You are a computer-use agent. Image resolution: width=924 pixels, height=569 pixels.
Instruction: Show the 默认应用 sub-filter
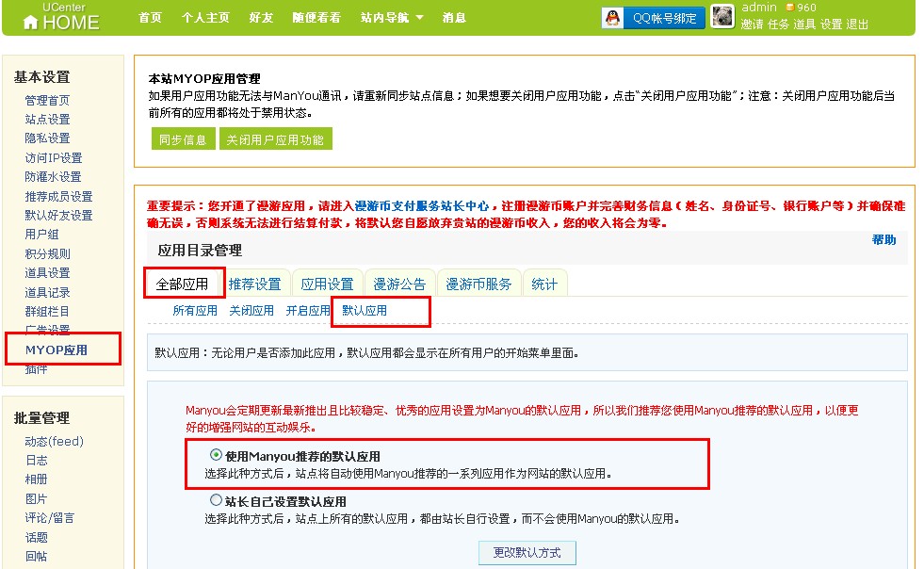coord(365,311)
